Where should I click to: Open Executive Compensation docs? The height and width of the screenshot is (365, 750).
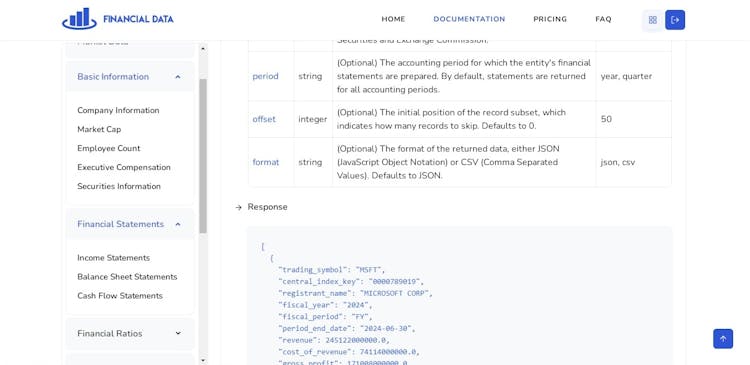coord(124,167)
